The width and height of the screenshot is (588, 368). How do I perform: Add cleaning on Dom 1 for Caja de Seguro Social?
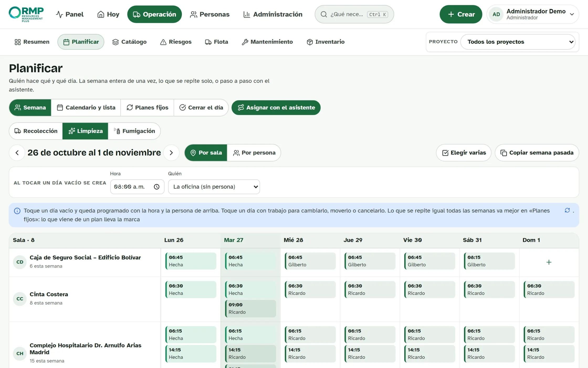click(x=549, y=262)
